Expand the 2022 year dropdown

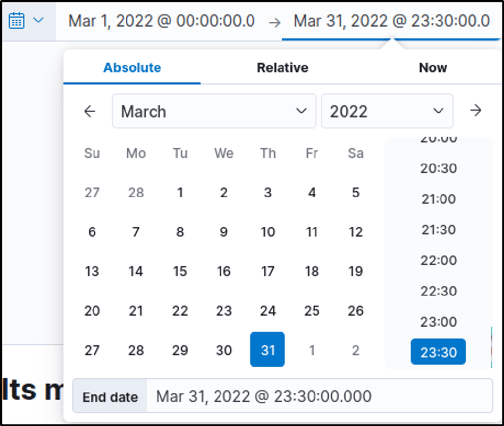pyautogui.click(x=387, y=111)
